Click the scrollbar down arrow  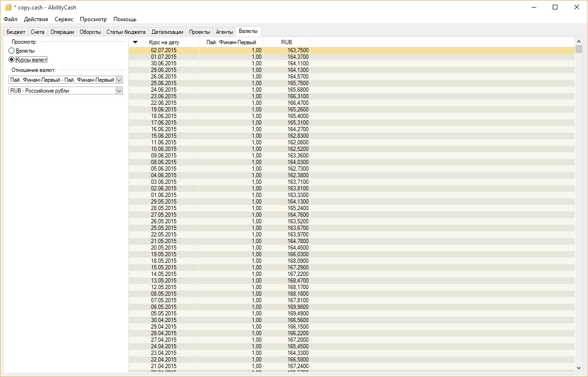[579, 368]
